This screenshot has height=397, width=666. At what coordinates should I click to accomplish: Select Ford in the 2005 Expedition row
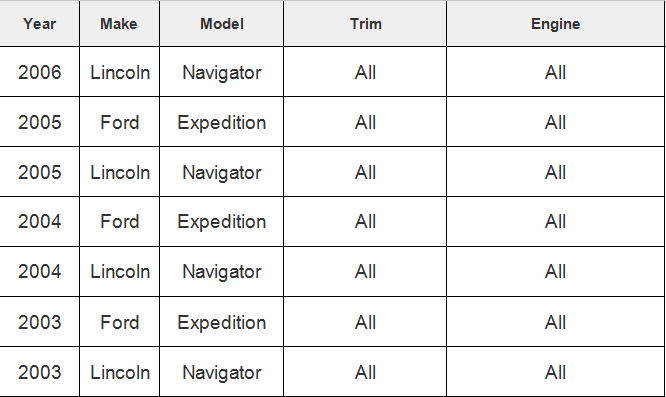pyautogui.click(x=119, y=122)
